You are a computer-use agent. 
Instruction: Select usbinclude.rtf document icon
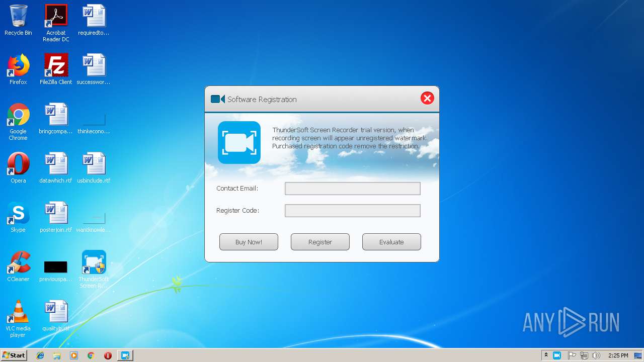[94, 168]
